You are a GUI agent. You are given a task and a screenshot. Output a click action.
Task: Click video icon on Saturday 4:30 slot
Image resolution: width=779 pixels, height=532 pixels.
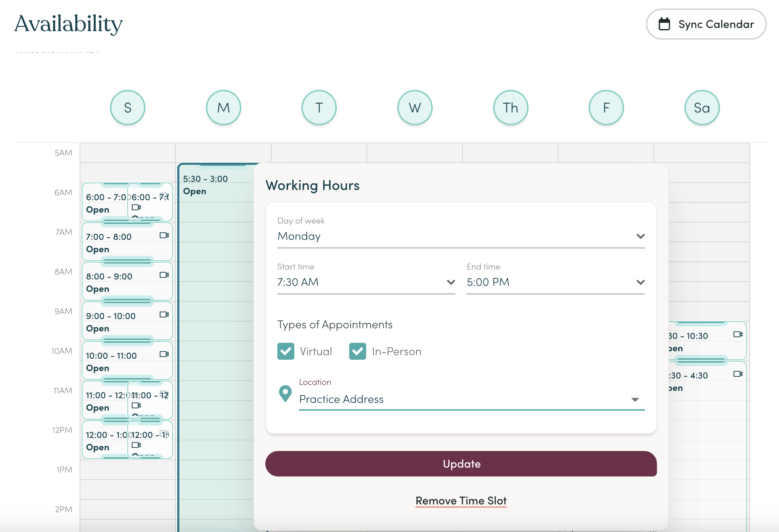(x=738, y=374)
